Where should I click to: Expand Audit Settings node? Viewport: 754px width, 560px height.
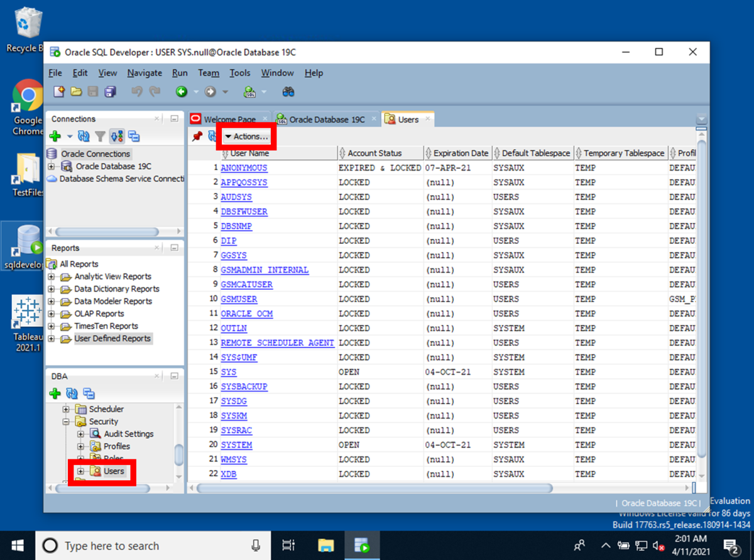point(80,434)
